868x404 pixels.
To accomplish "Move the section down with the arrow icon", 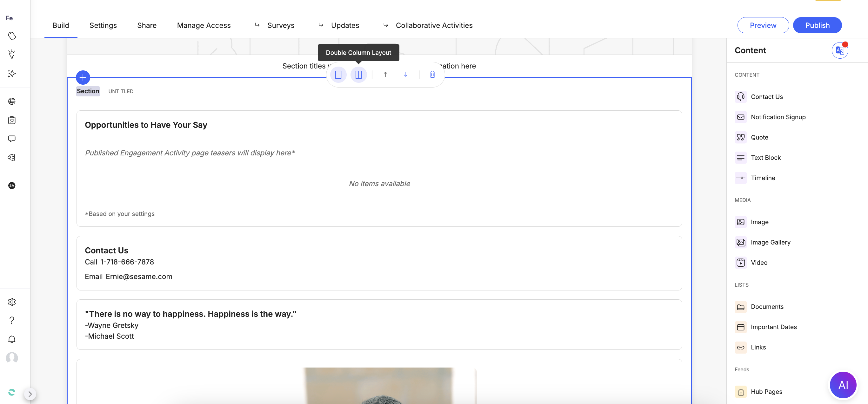I will tap(406, 75).
